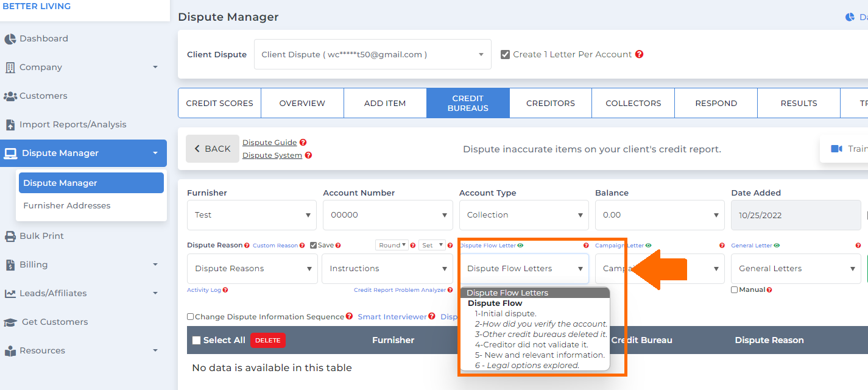Open the Furnisher dropdown showing Test
868x390 pixels.
tap(252, 215)
